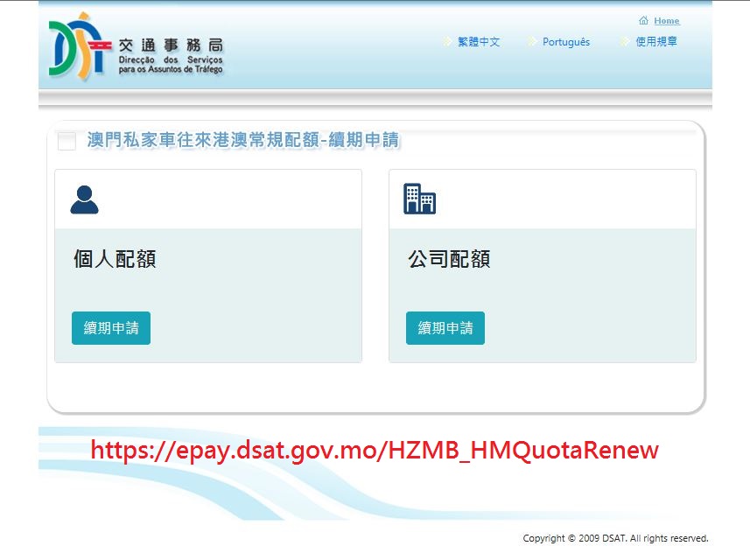This screenshot has height=560, width=750.
Task: Click the arrow icon before 使用規章
Action: pyautogui.click(x=625, y=42)
